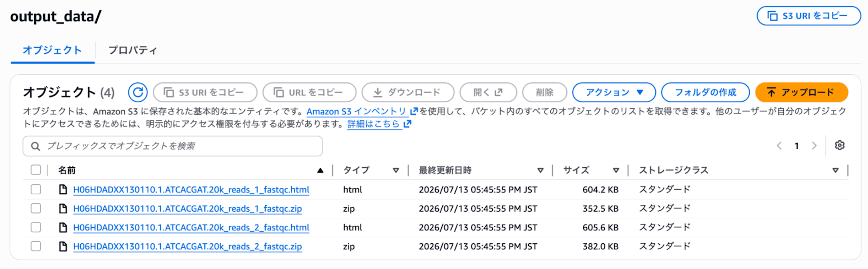Click the 名前 column header
Screen dimensions: 868x269
[67, 170]
